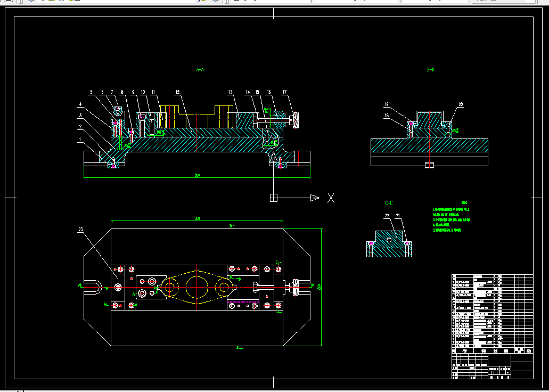549x392 pixels.
Task: Select the C-C section view label
Action: coord(389,203)
